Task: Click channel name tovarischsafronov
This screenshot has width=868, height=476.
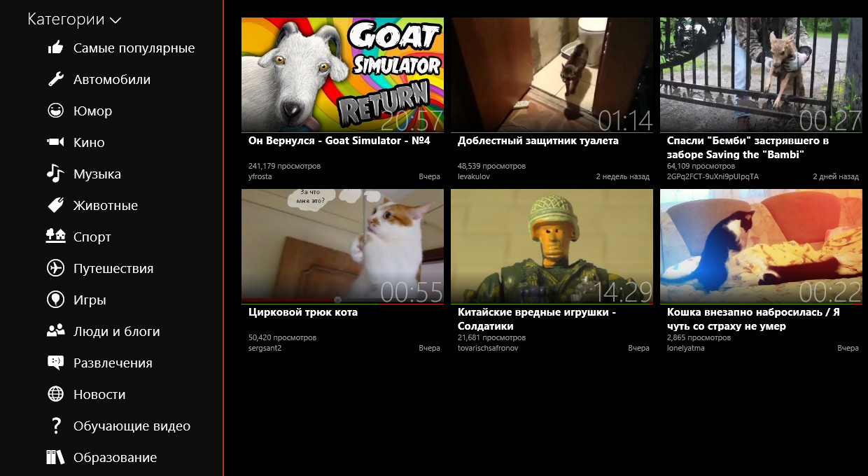Action: [x=488, y=348]
